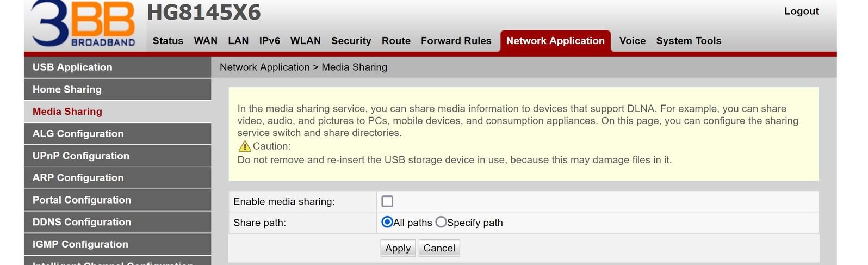Enable the media sharing checkbox
The image size is (868, 265).
[x=387, y=201]
